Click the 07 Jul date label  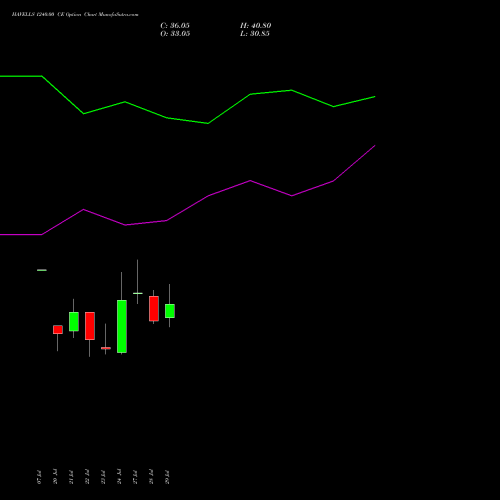coord(39,477)
